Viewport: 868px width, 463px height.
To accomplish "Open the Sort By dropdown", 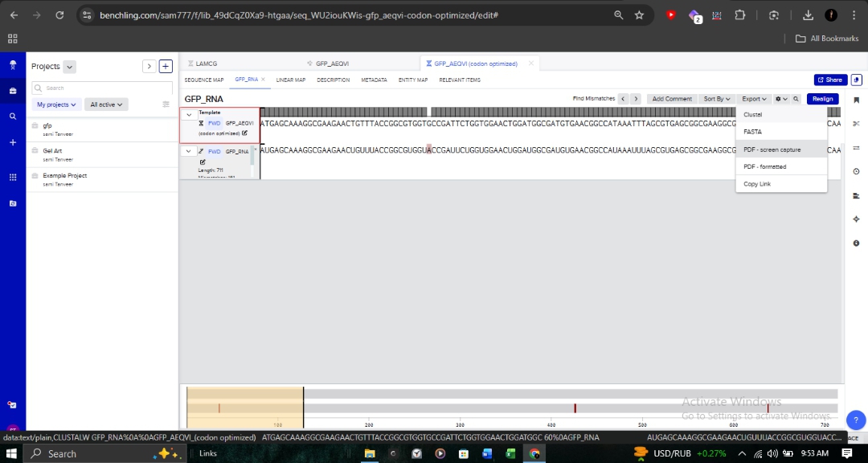I will tap(716, 98).
